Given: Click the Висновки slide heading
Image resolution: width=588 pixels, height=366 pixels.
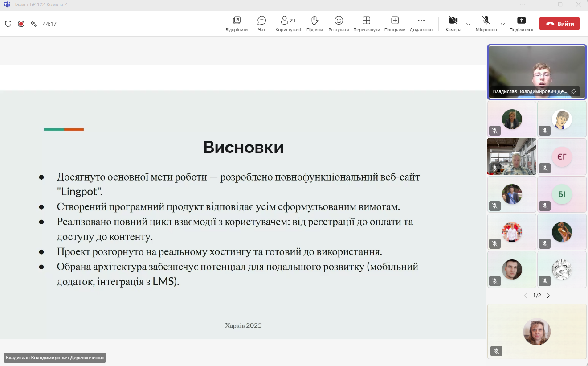Looking at the screenshot, I should click(243, 147).
